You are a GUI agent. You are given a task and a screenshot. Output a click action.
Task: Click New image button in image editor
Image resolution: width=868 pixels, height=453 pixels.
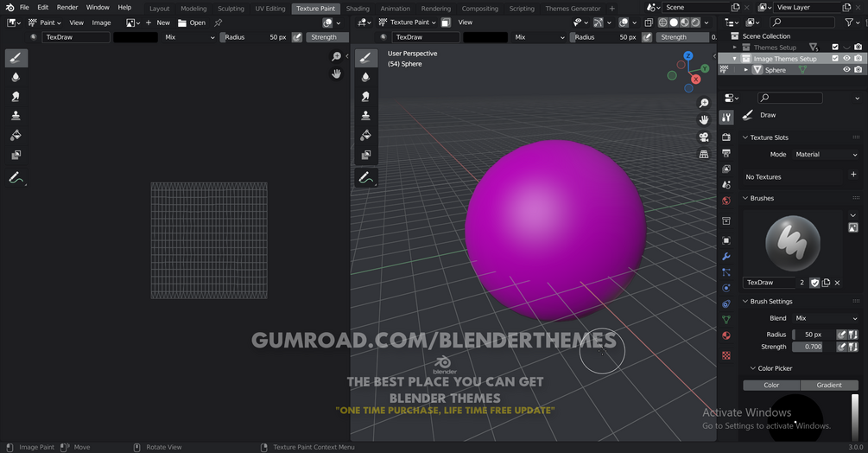coord(158,22)
